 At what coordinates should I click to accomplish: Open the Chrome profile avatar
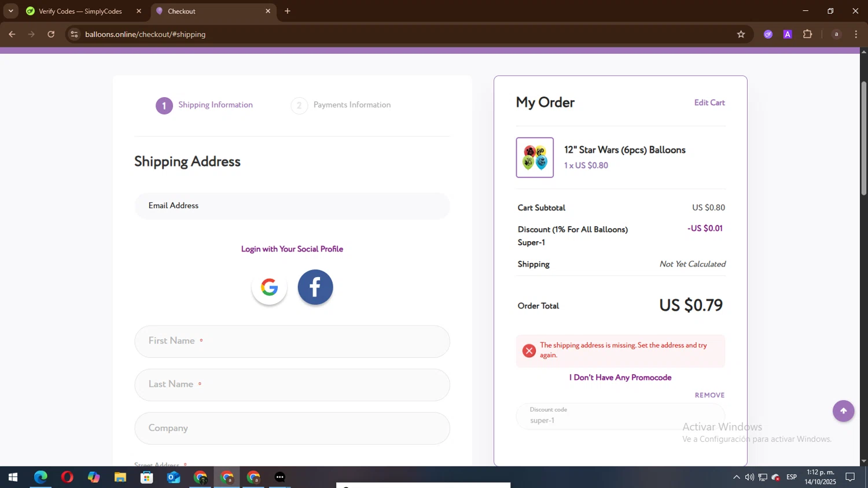[x=836, y=34]
